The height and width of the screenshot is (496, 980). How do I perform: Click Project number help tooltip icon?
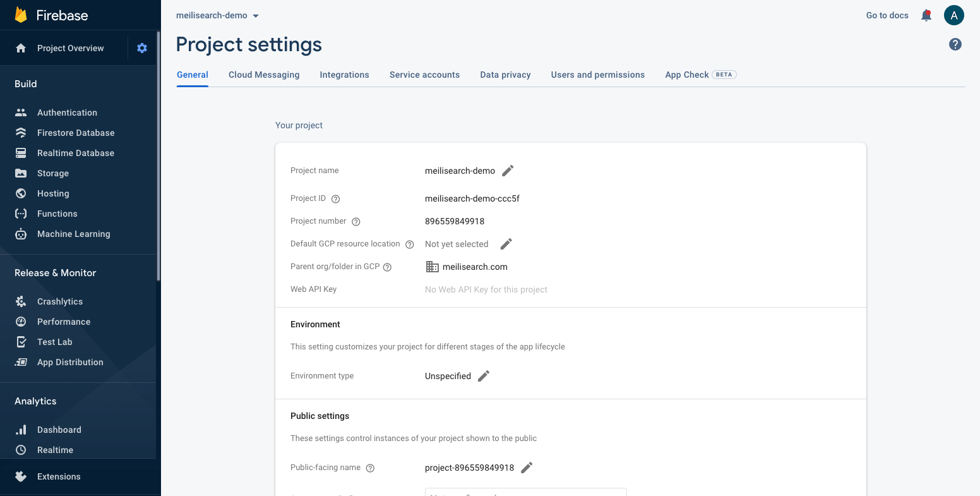(x=356, y=222)
